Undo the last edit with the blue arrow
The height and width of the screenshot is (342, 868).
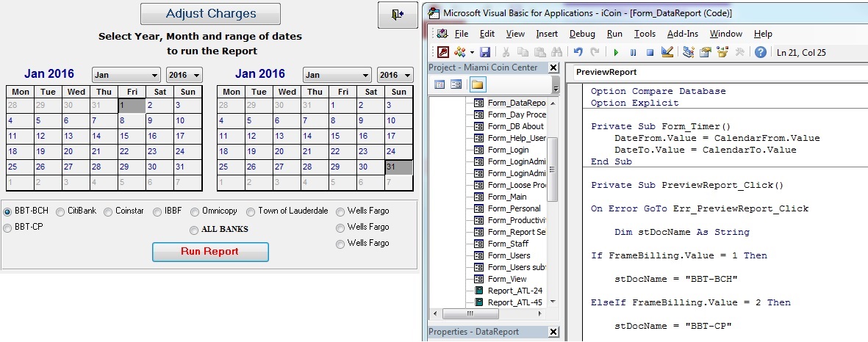(x=578, y=52)
